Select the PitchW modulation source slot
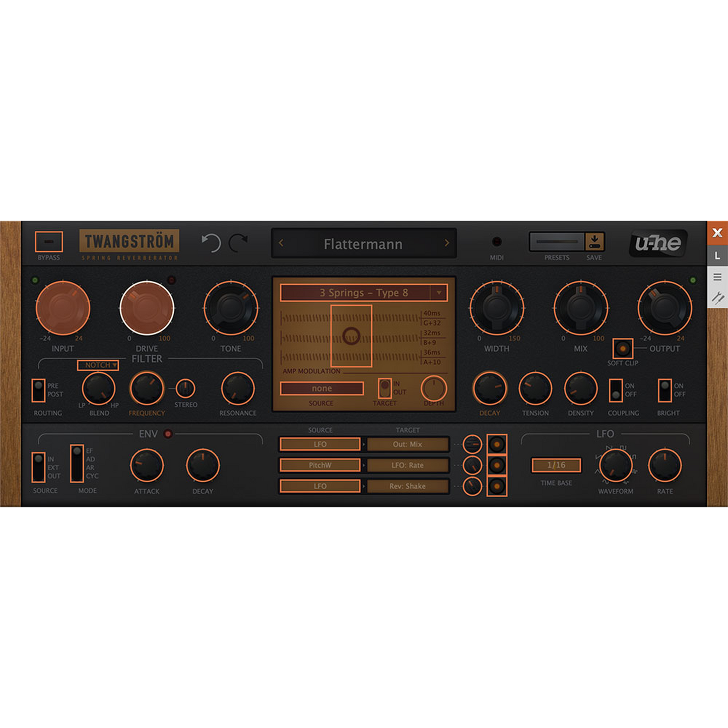Image resolution: width=728 pixels, height=728 pixels. pos(320,465)
